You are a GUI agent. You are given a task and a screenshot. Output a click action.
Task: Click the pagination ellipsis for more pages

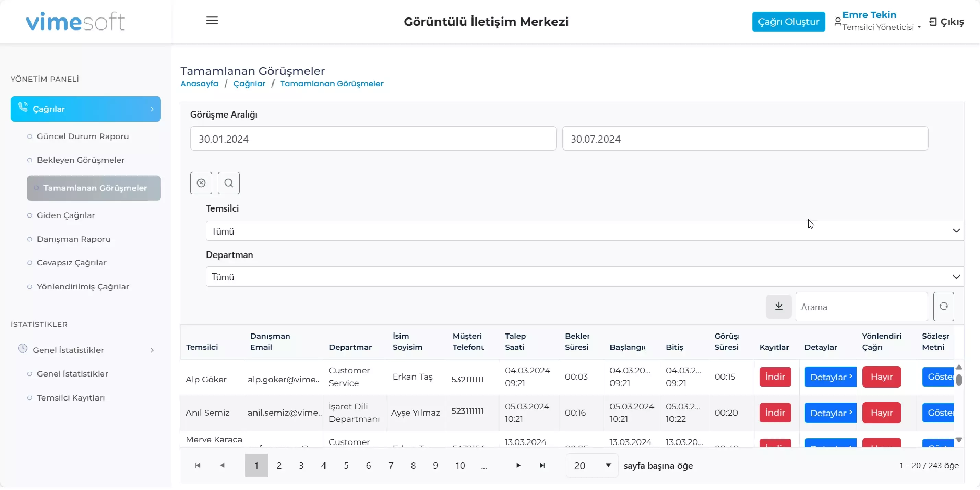click(x=484, y=466)
